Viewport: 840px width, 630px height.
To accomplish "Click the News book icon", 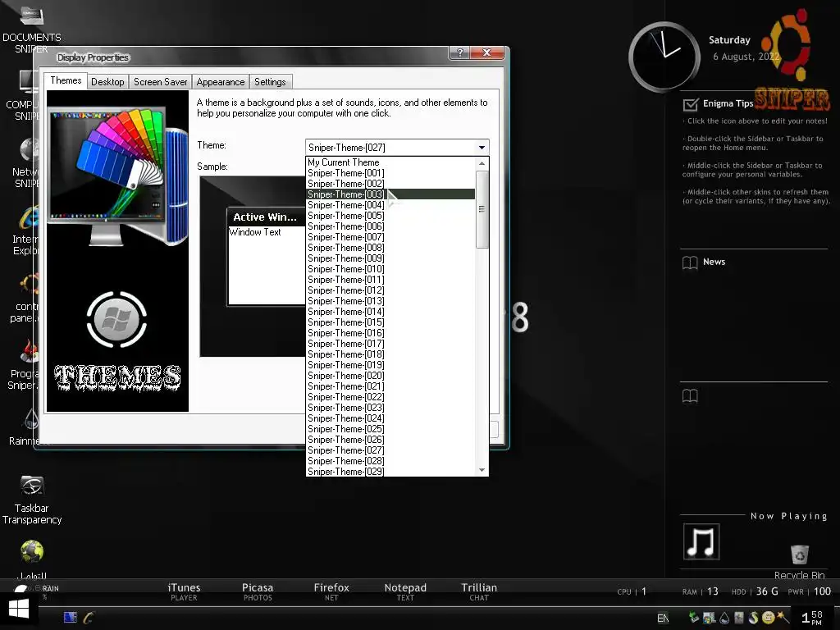I will click(x=690, y=262).
